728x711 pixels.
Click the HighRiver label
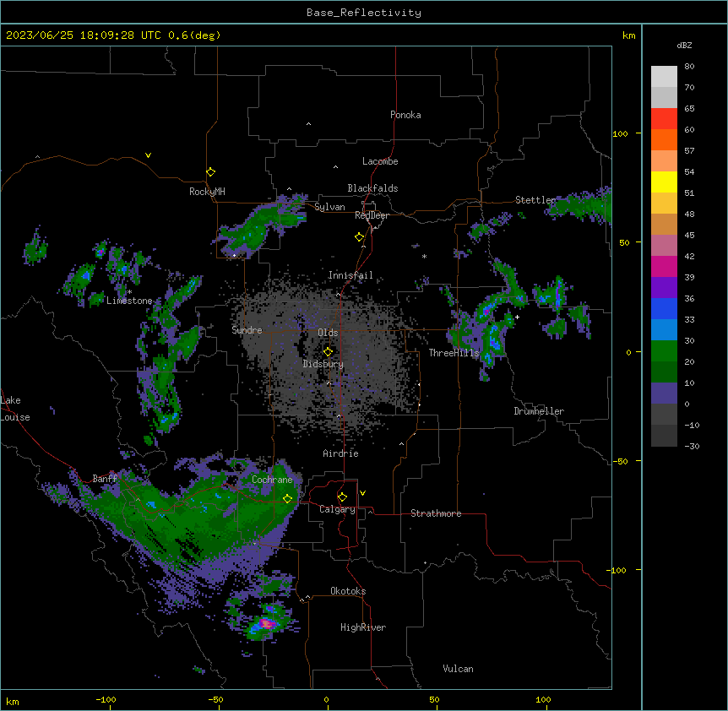[x=363, y=627]
